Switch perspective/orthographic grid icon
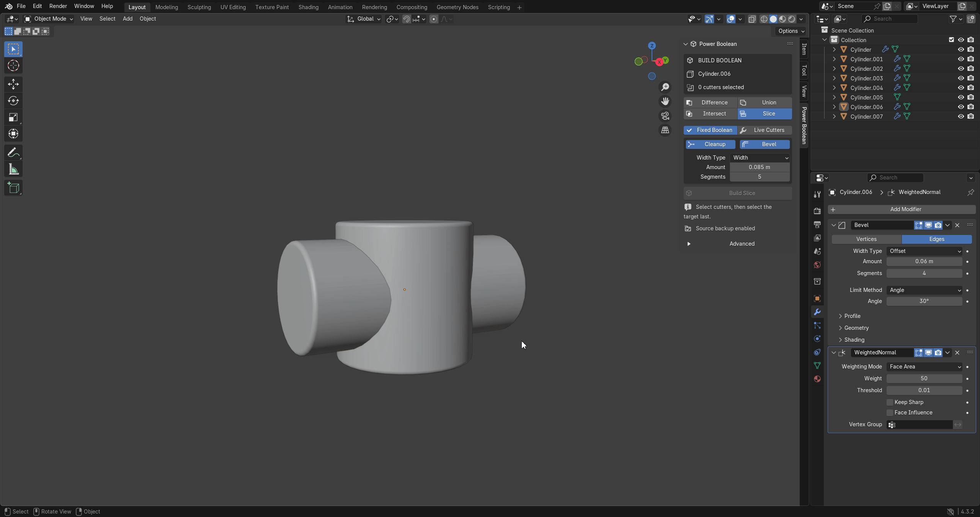 665,130
